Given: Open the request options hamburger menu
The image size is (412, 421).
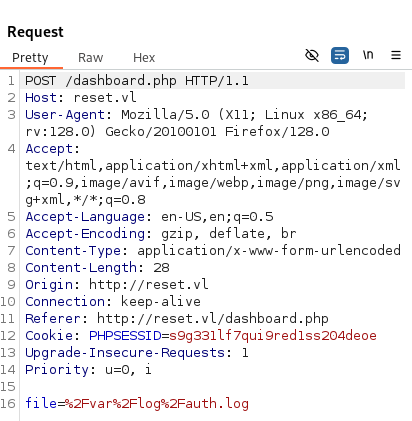Looking at the screenshot, I should [x=396, y=55].
